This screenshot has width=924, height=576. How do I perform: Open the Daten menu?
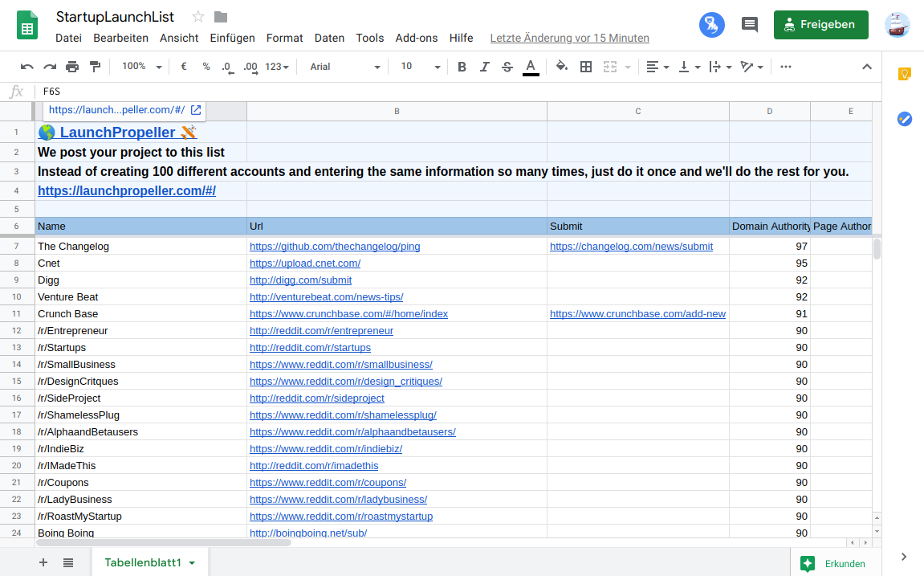pos(329,38)
